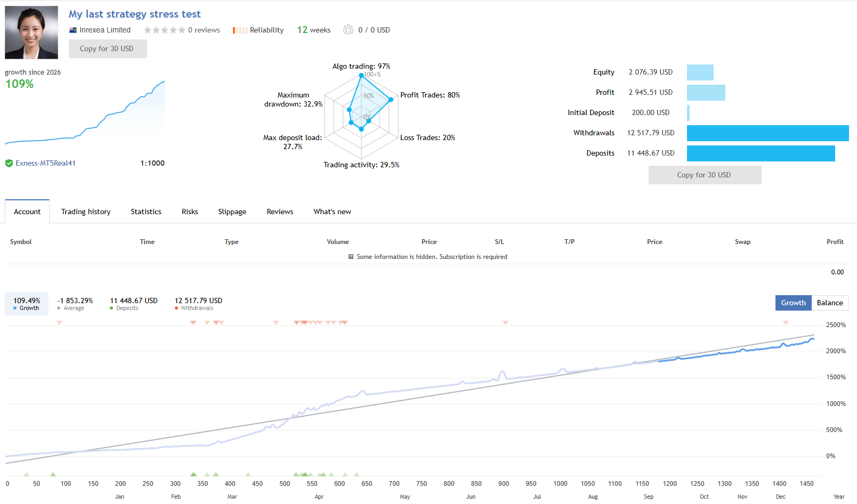Click the mini growth chart thumbnail

(x=85, y=112)
